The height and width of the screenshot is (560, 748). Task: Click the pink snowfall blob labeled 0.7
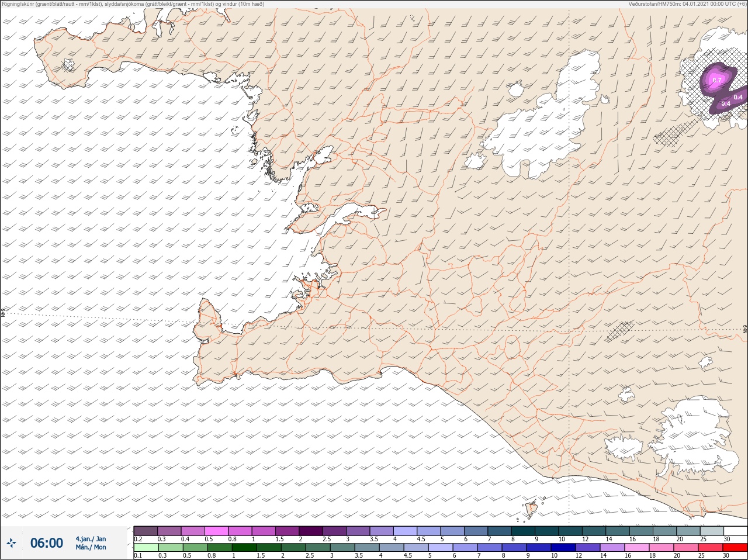716,79
